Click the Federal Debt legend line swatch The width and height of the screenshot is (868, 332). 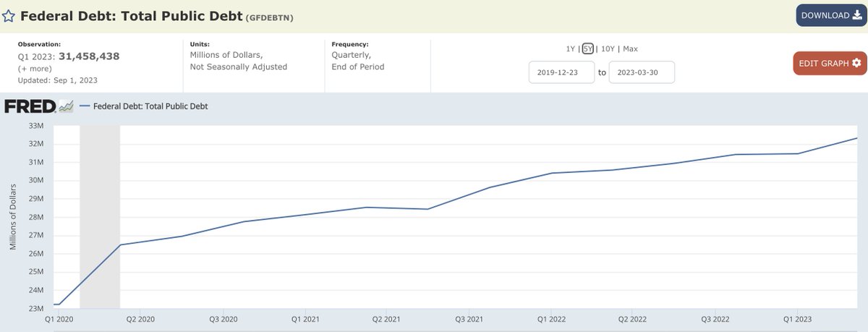coord(84,106)
